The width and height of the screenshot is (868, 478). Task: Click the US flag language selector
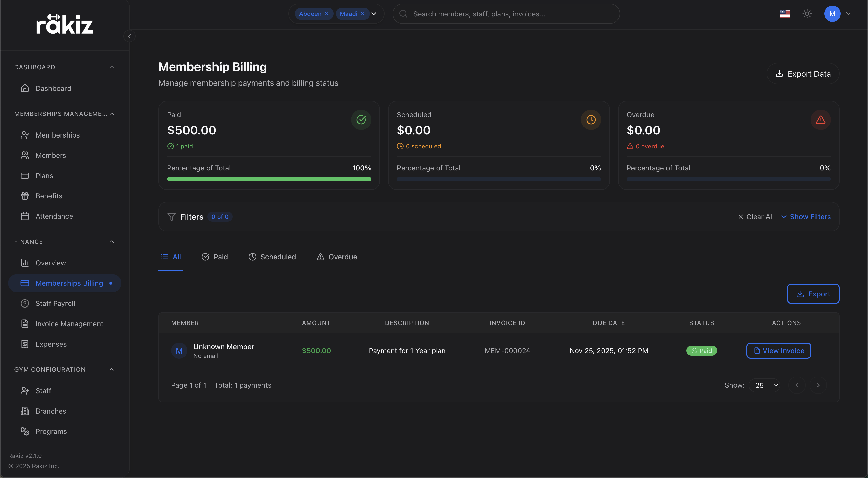tap(785, 14)
